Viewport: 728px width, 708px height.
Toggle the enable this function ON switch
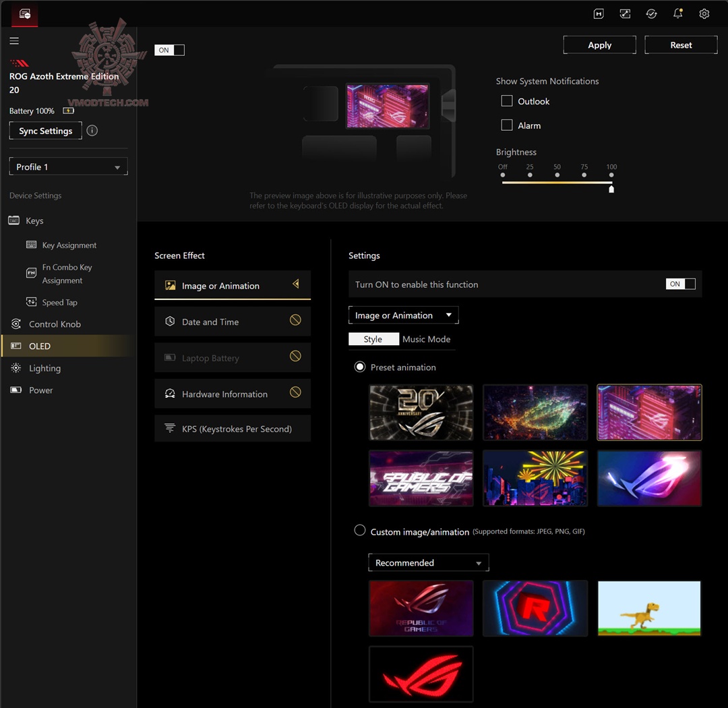point(681,284)
